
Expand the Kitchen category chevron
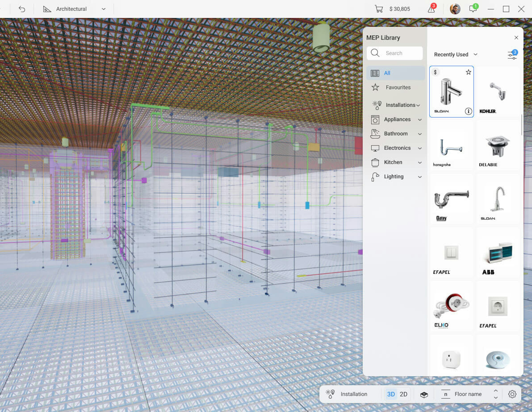420,163
